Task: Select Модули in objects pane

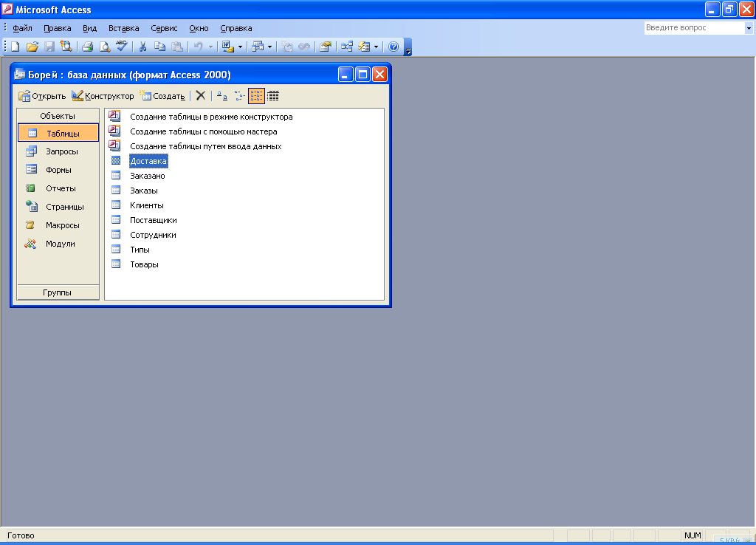Action: pyautogui.click(x=58, y=244)
